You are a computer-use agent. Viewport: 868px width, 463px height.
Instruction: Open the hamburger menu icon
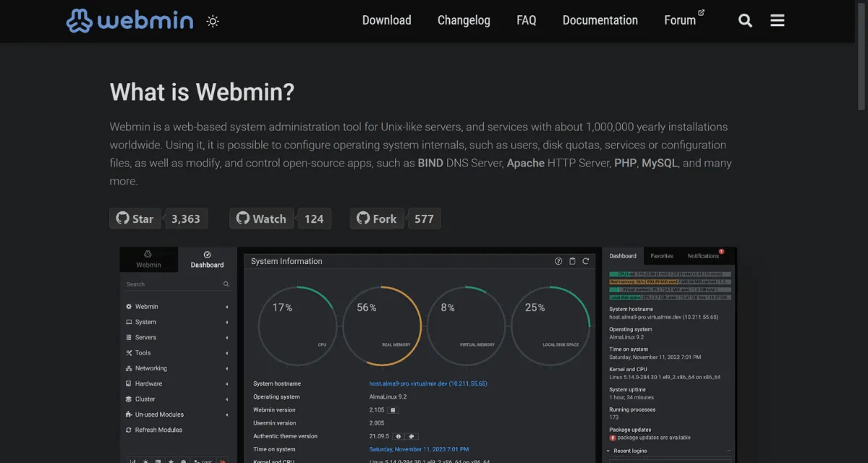pyautogui.click(x=778, y=20)
